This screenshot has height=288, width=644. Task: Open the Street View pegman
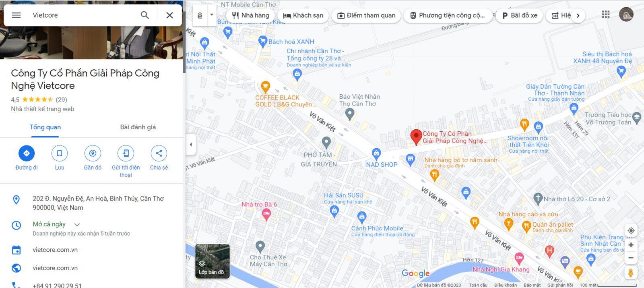(631, 273)
